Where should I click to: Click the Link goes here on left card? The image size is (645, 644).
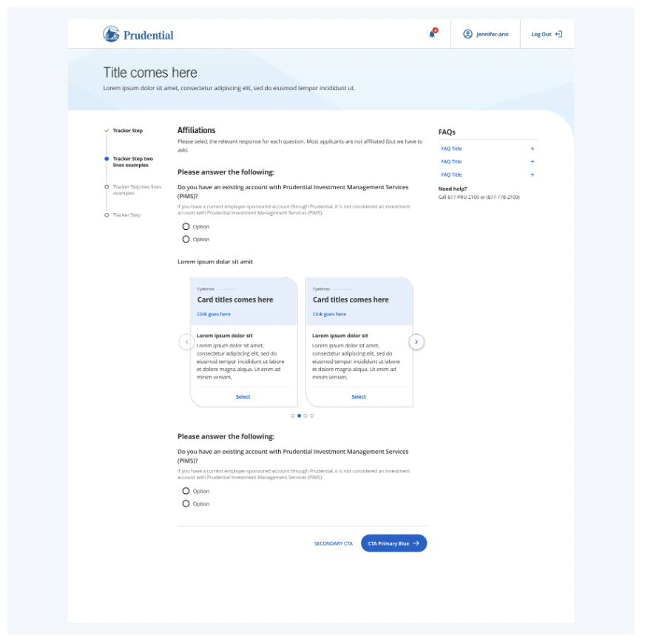click(214, 313)
